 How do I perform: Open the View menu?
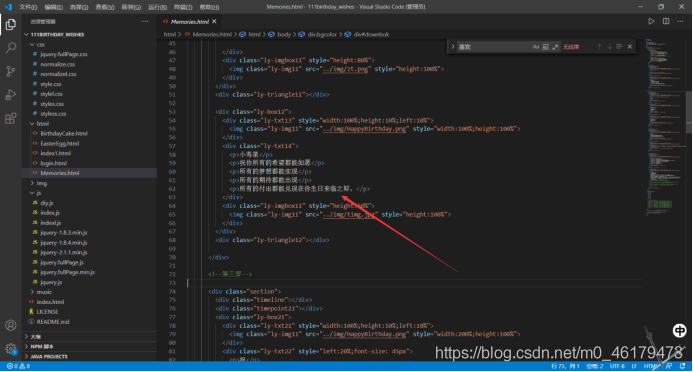tap(105, 7)
